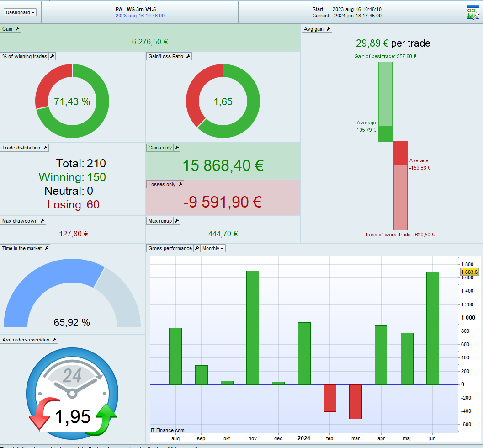Click the red march bar in the chart

pyautogui.click(x=356, y=402)
